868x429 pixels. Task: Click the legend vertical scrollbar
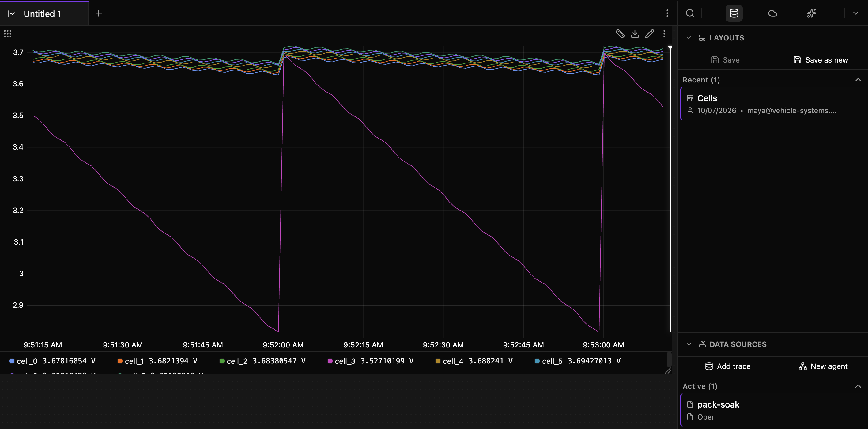(669, 359)
